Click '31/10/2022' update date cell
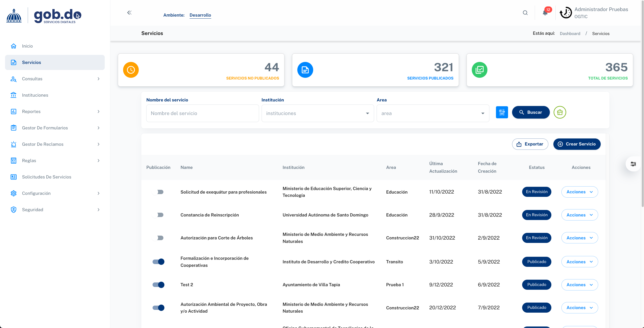This screenshot has width=644, height=328. pyautogui.click(x=442, y=238)
